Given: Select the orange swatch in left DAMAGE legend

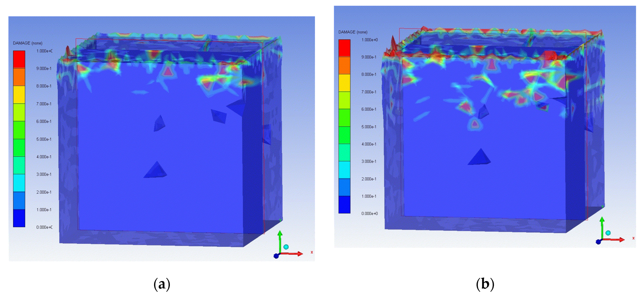Looking at the screenshot, I should coord(19,77).
